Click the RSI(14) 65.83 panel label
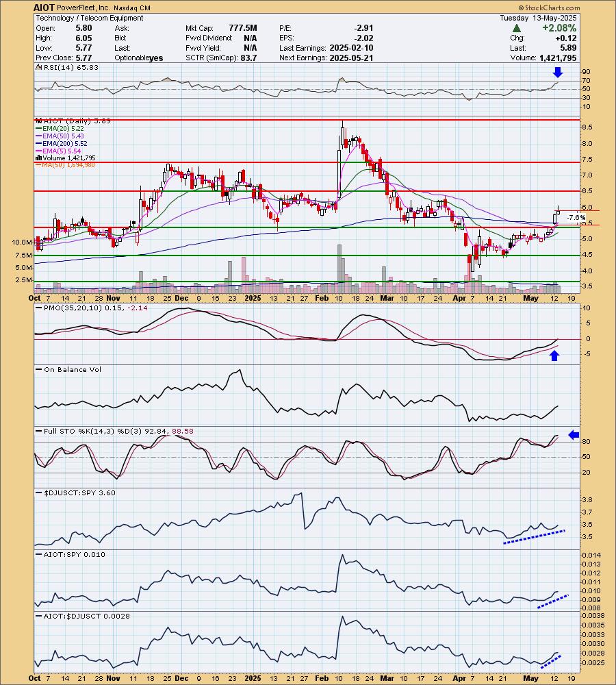Screen dimensions: 616x685 pos(70,68)
